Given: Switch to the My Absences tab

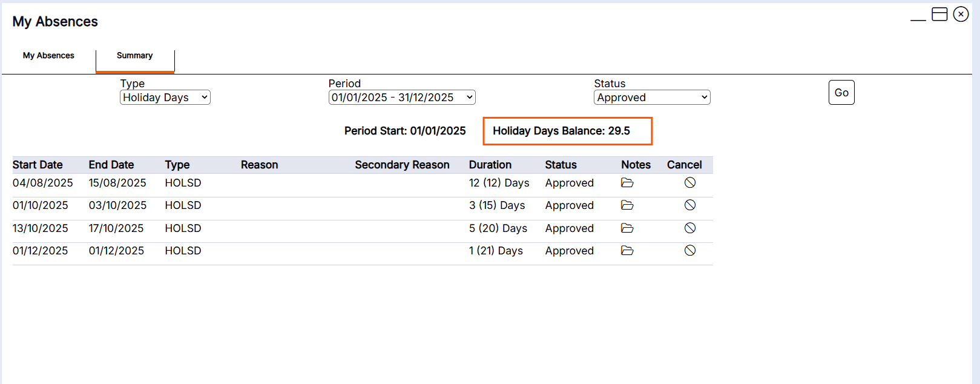Looking at the screenshot, I should (x=48, y=56).
